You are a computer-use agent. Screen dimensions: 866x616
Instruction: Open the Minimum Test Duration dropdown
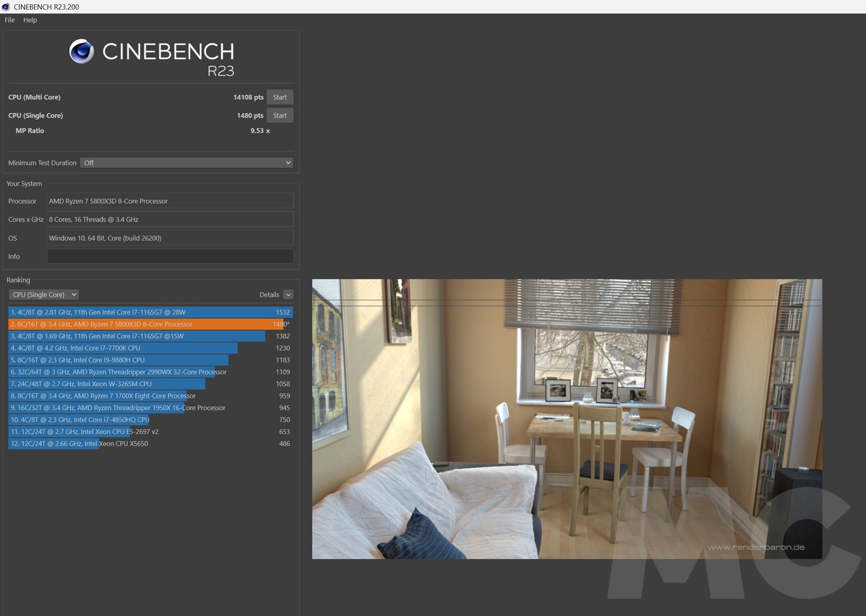coord(187,163)
